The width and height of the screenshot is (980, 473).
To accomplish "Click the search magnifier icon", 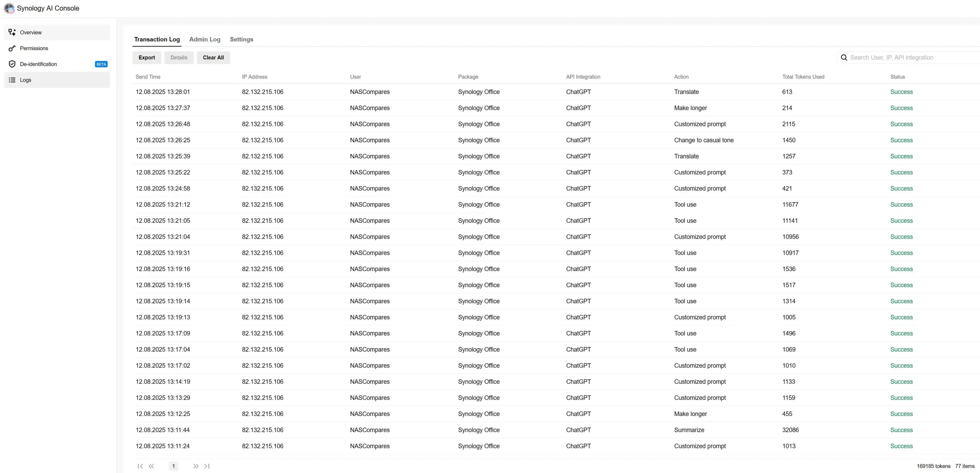I will tap(844, 57).
